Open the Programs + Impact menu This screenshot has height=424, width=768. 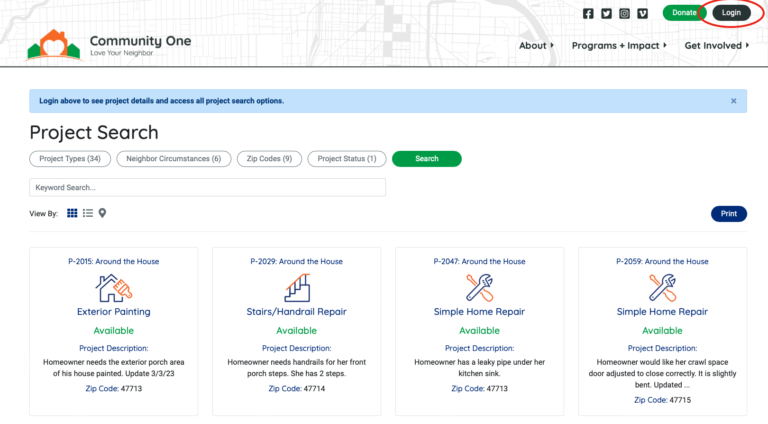click(x=619, y=45)
